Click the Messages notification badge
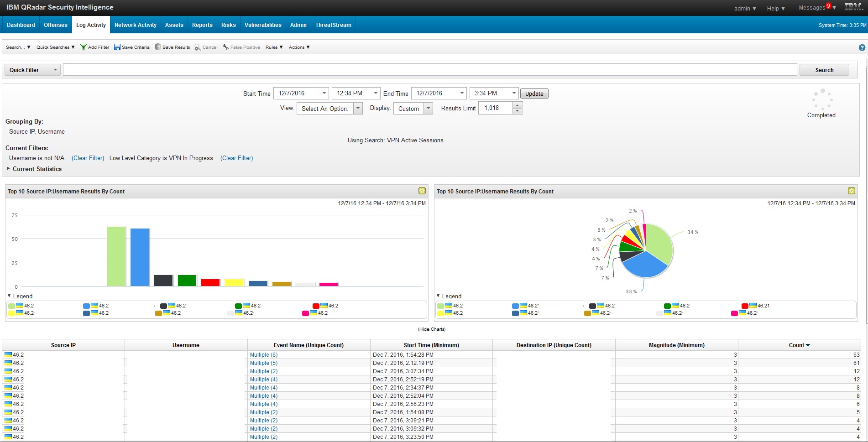 tap(828, 6)
